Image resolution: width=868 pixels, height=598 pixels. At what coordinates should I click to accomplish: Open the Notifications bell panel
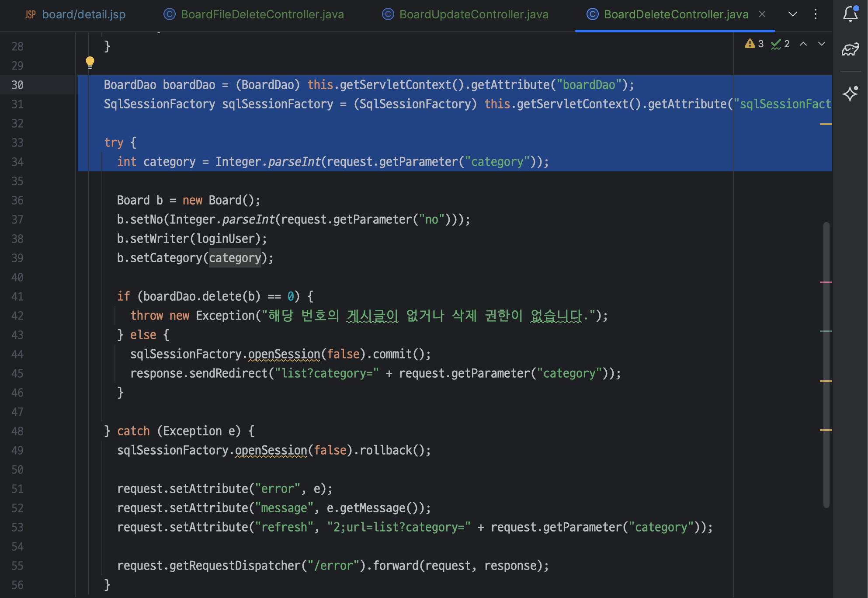click(x=850, y=14)
